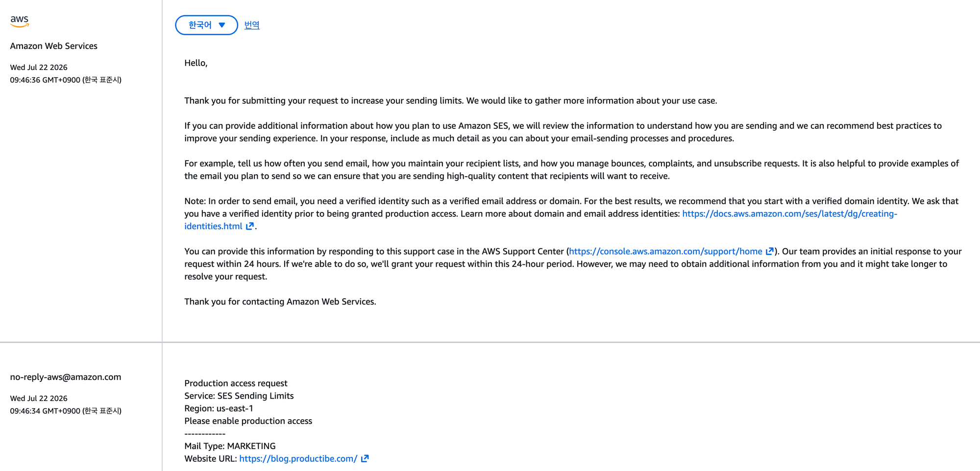Click 'Thank you for contacting Amazon Web Services' line

pyautogui.click(x=280, y=302)
